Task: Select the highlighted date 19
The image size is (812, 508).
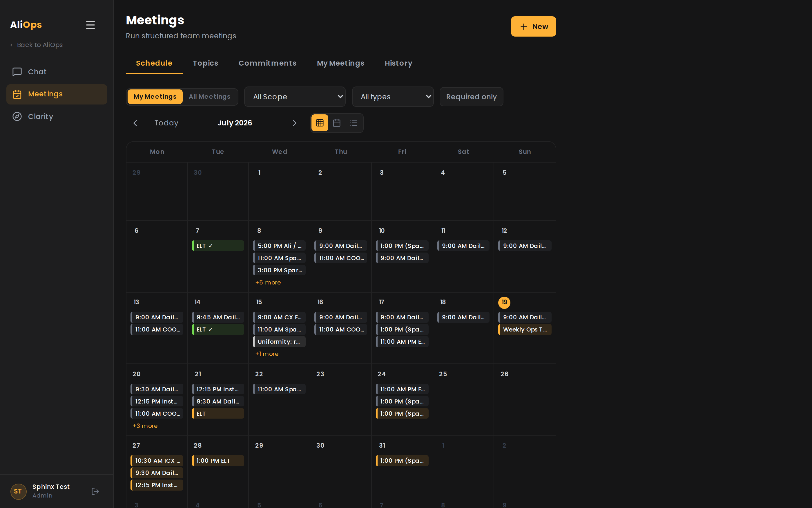Action: 504,302
